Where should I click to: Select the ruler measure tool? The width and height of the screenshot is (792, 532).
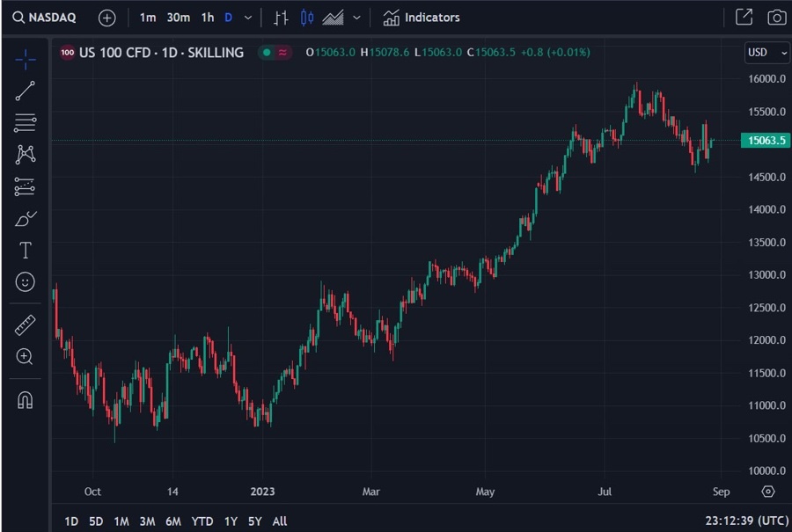pyautogui.click(x=26, y=325)
